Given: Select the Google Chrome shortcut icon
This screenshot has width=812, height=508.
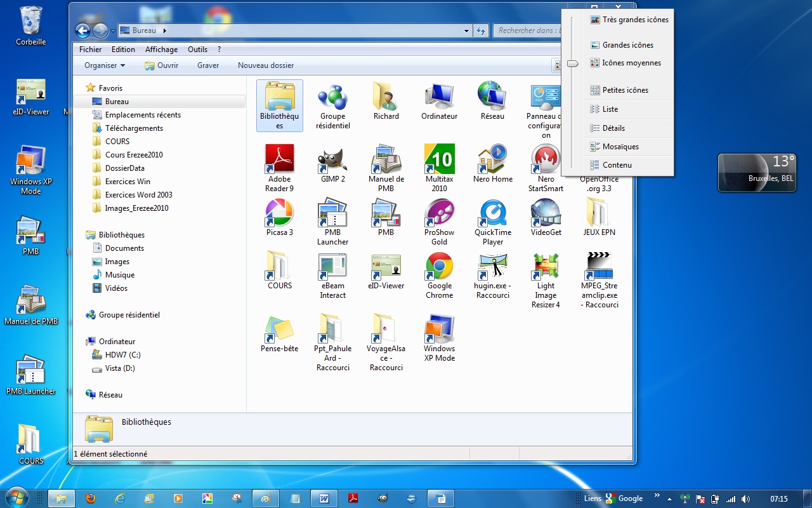Looking at the screenshot, I should click(439, 276).
